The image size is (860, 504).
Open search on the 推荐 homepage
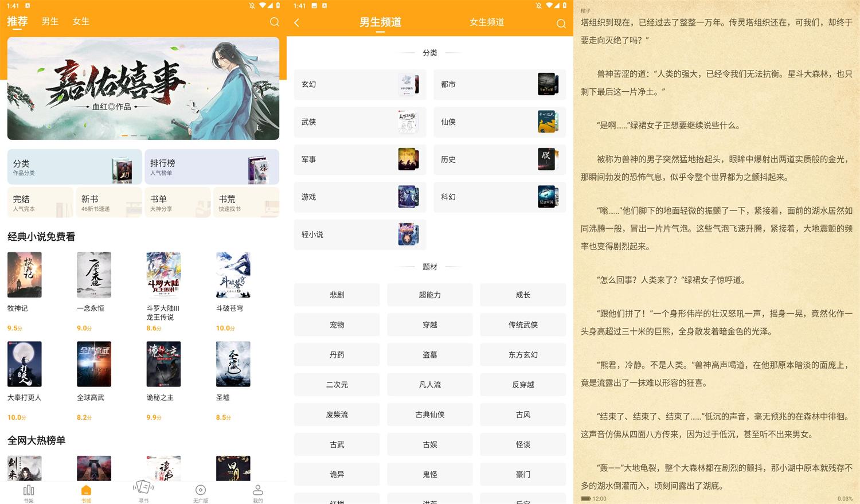(275, 22)
